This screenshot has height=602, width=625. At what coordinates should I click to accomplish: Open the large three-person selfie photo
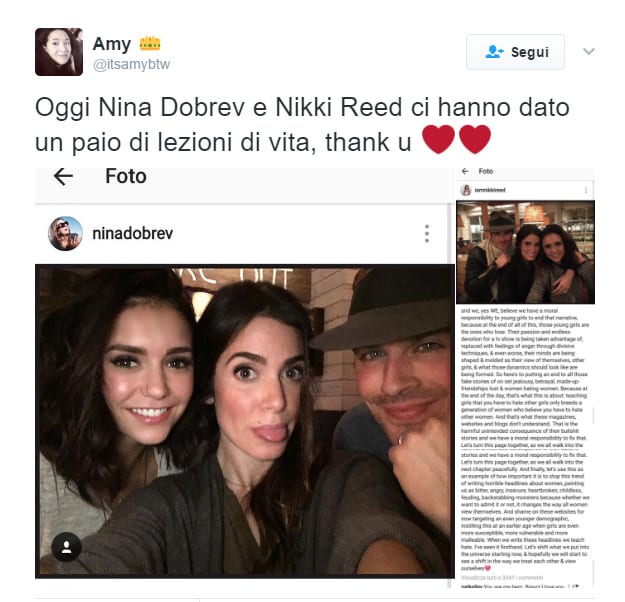click(x=245, y=421)
